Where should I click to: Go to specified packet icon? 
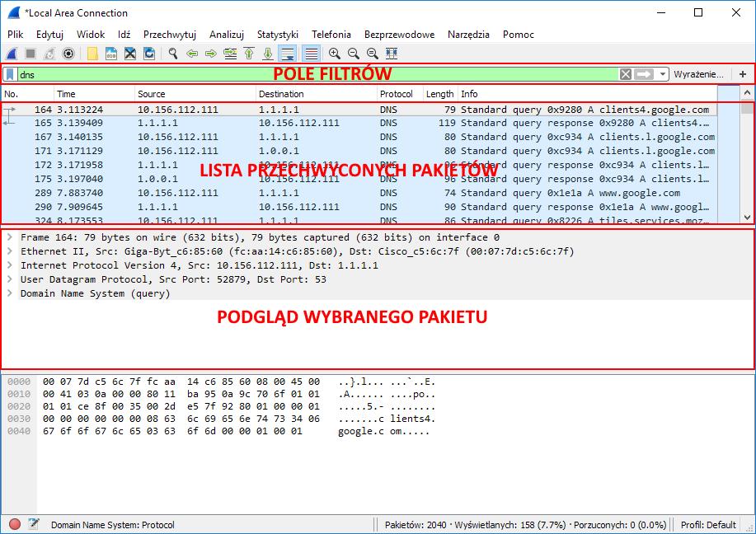point(230,54)
